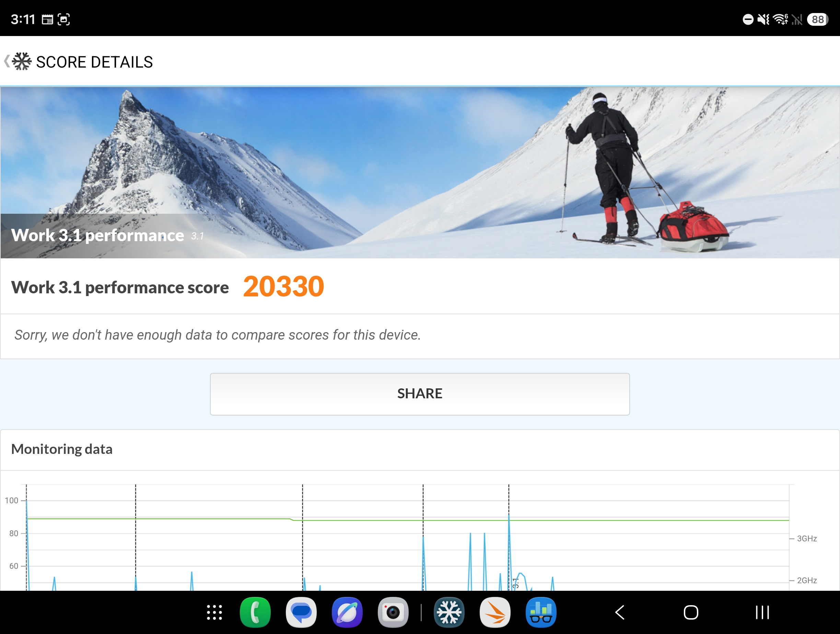Viewport: 840px width, 634px height.
Task: Open the green Phone app
Action: coord(255,612)
